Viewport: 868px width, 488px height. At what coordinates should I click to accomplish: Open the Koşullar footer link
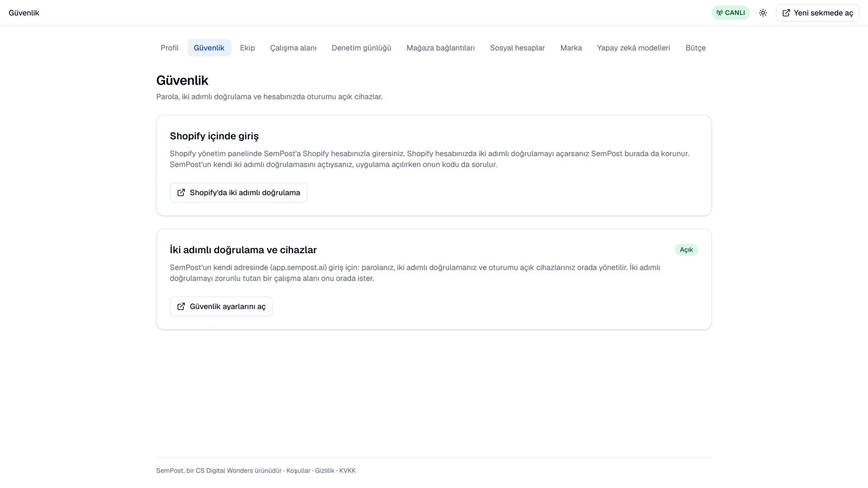click(298, 471)
